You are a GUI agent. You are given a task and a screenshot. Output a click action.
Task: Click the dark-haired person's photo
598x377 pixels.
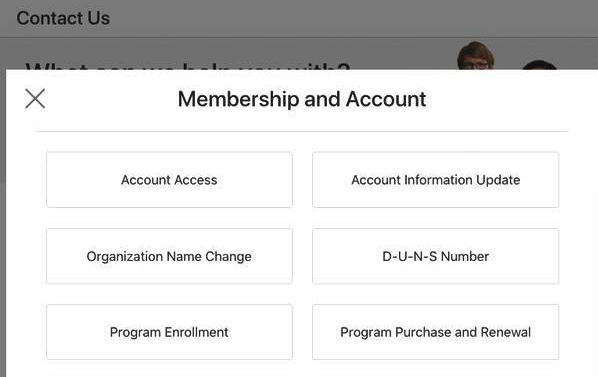point(539,65)
